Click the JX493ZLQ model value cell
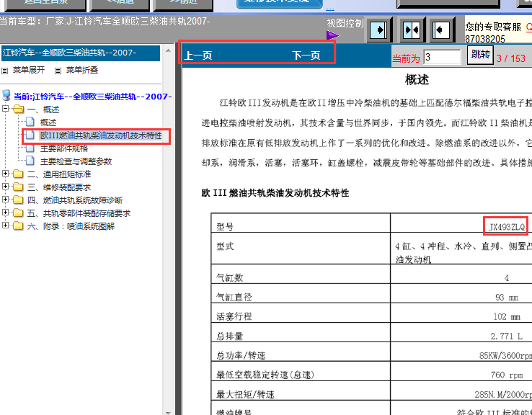This screenshot has width=532, height=415. (x=507, y=227)
